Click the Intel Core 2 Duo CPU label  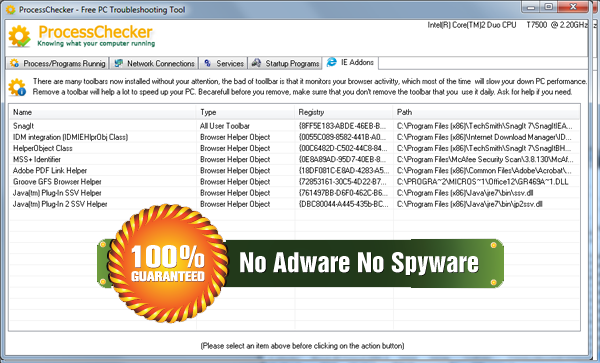[507, 25]
